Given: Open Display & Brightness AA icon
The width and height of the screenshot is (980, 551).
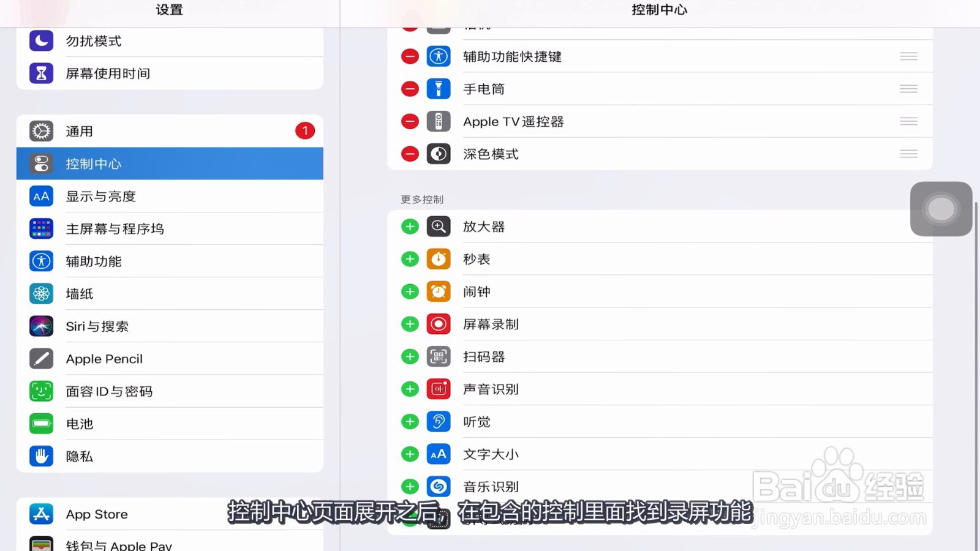Looking at the screenshot, I should [x=41, y=197].
